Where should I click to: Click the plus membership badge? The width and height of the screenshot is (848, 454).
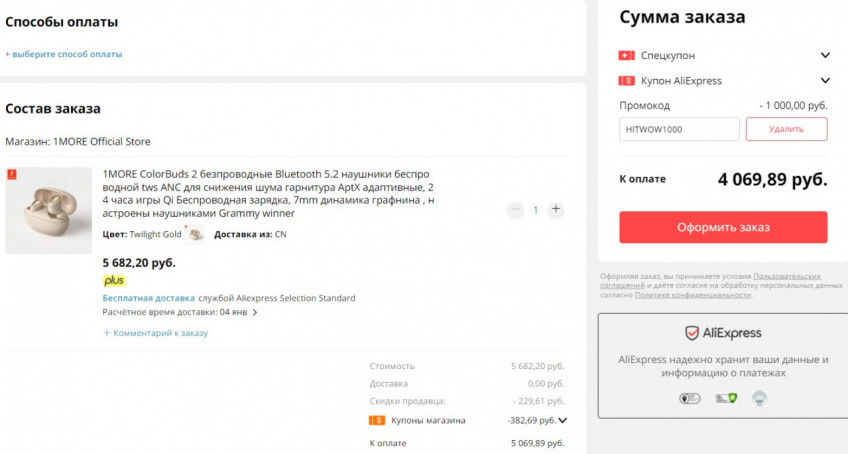pos(114,281)
